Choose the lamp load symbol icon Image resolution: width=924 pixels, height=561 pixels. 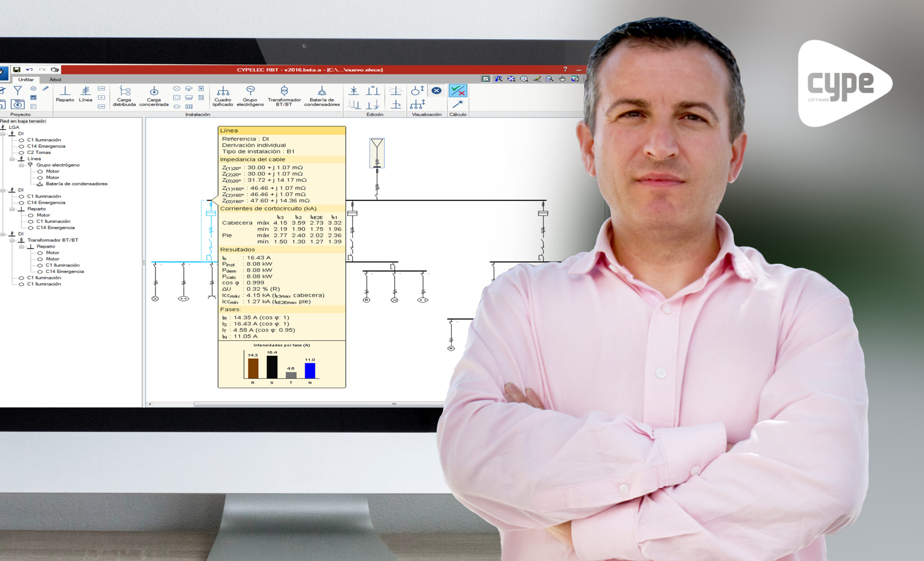[176, 88]
